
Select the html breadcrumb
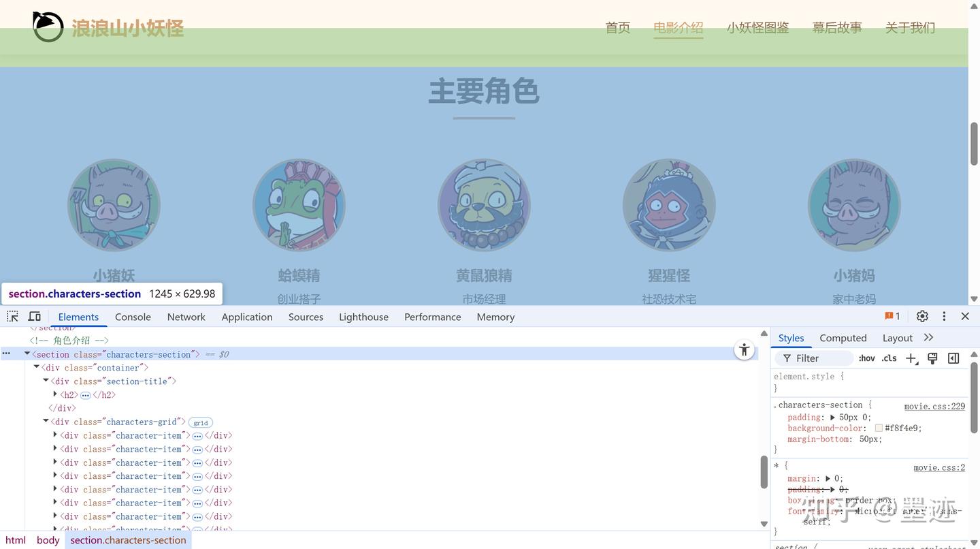coord(15,540)
